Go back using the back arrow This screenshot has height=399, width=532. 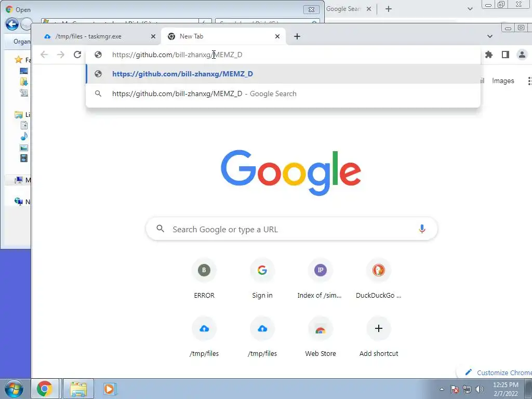pyautogui.click(x=44, y=55)
